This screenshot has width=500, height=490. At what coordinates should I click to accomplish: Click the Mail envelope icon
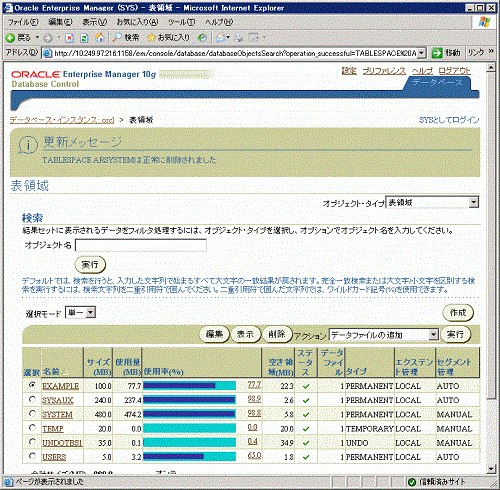(220, 38)
